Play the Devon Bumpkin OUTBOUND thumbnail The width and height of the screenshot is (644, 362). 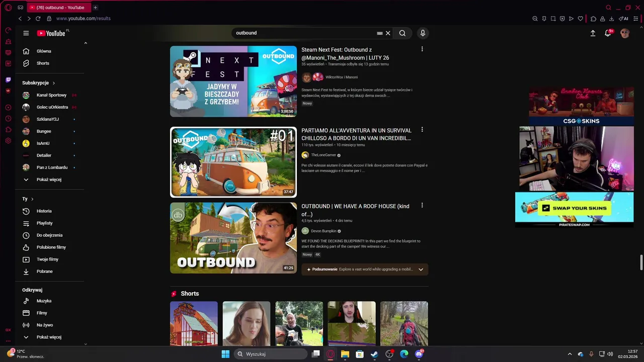[233, 238]
